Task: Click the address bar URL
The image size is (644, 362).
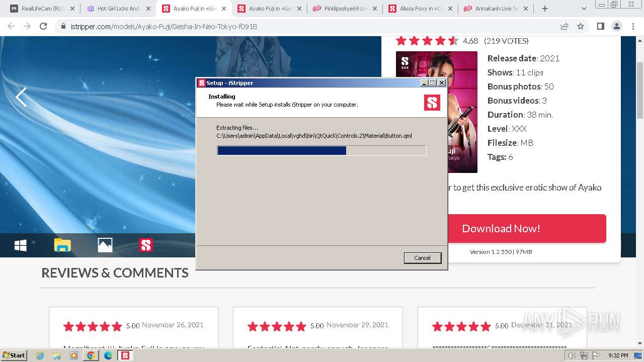Action: [x=164, y=26]
